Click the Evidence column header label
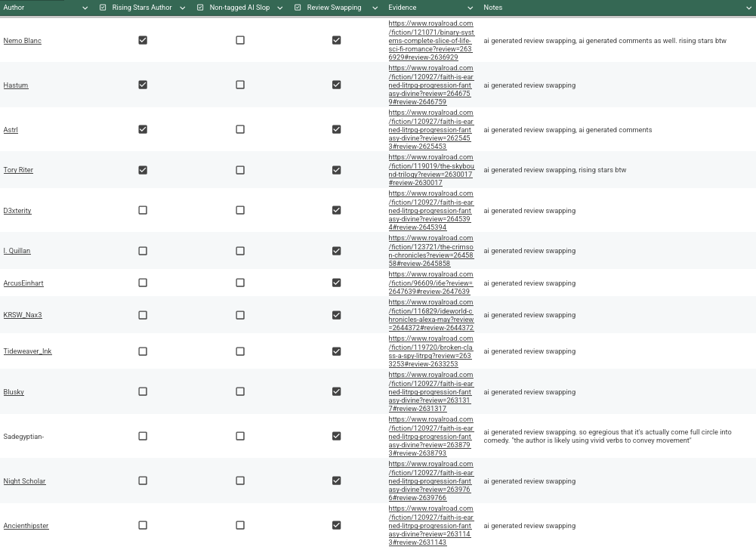Image resolution: width=756 pixels, height=547 pixels. 402,8
